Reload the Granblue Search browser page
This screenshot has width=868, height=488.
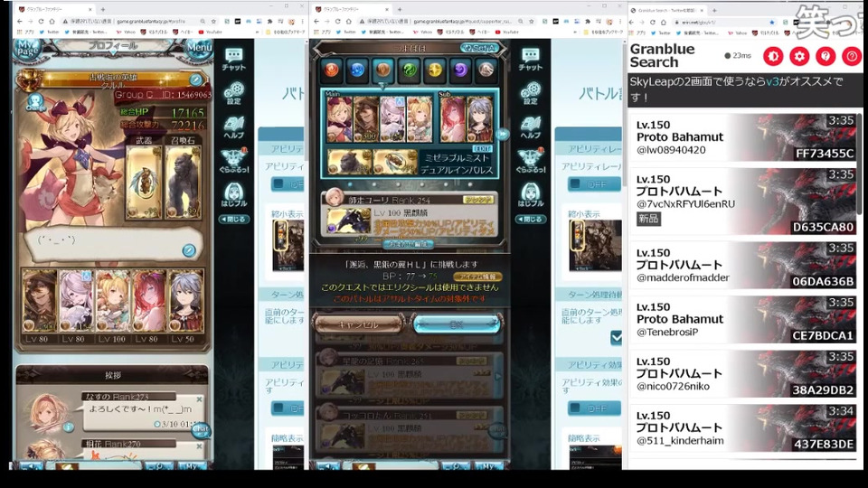click(653, 22)
